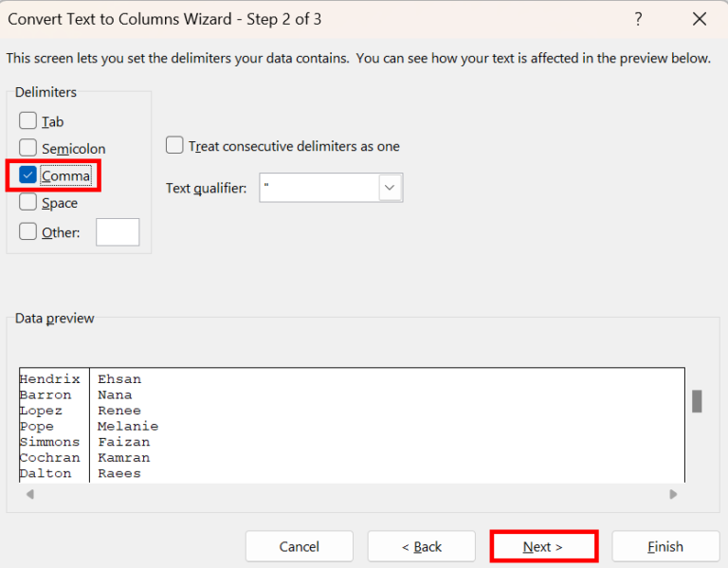This screenshot has width=728, height=568.
Task: Click the vertical scrollbar thumb in Data preview
Action: point(697,401)
